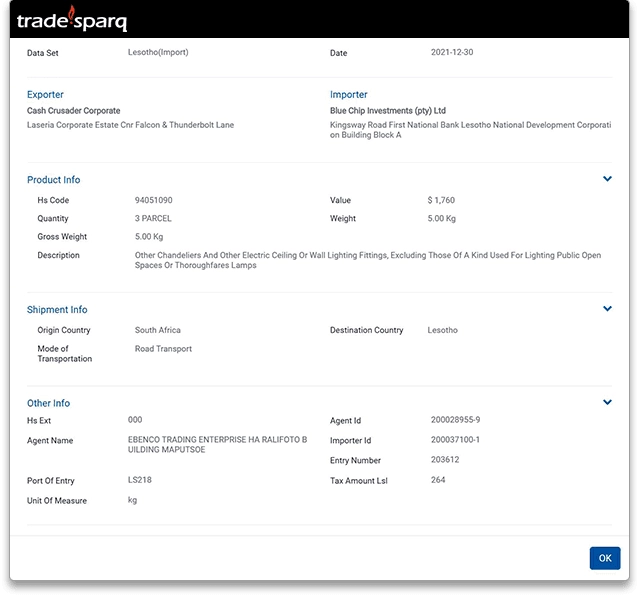Click the Product Info heading
The height and width of the screenshot is (609, 637).
[x=53, y=180]
